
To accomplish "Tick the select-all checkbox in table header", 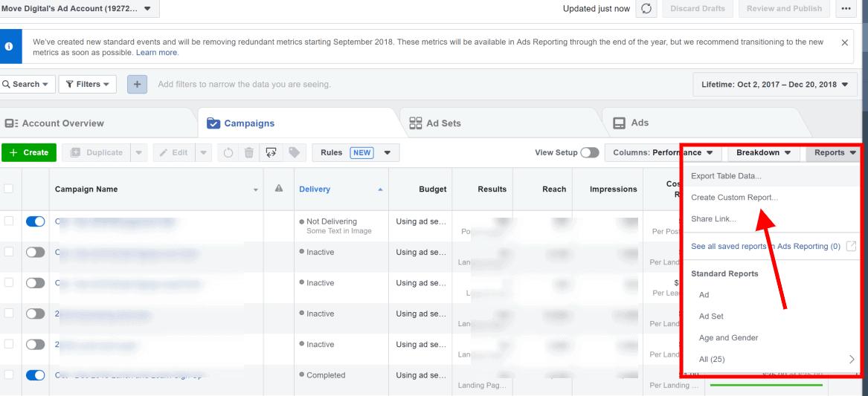I will [x=8, y=189].
